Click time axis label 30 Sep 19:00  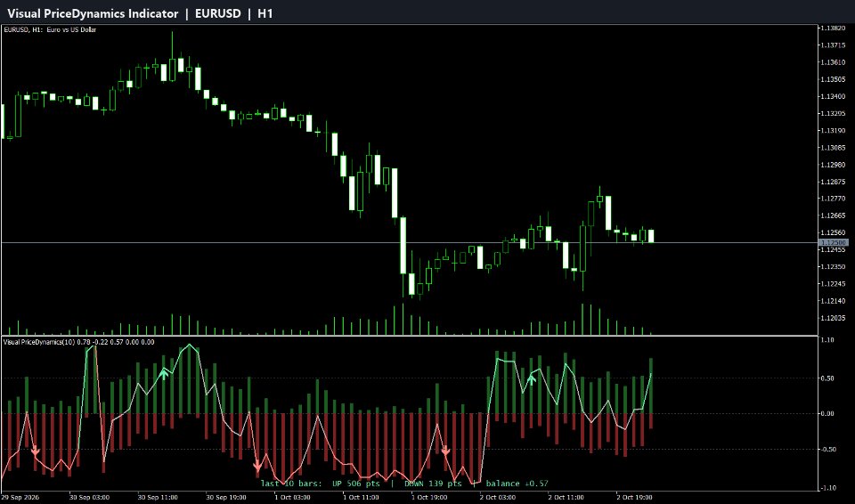(x=226, y=498)
